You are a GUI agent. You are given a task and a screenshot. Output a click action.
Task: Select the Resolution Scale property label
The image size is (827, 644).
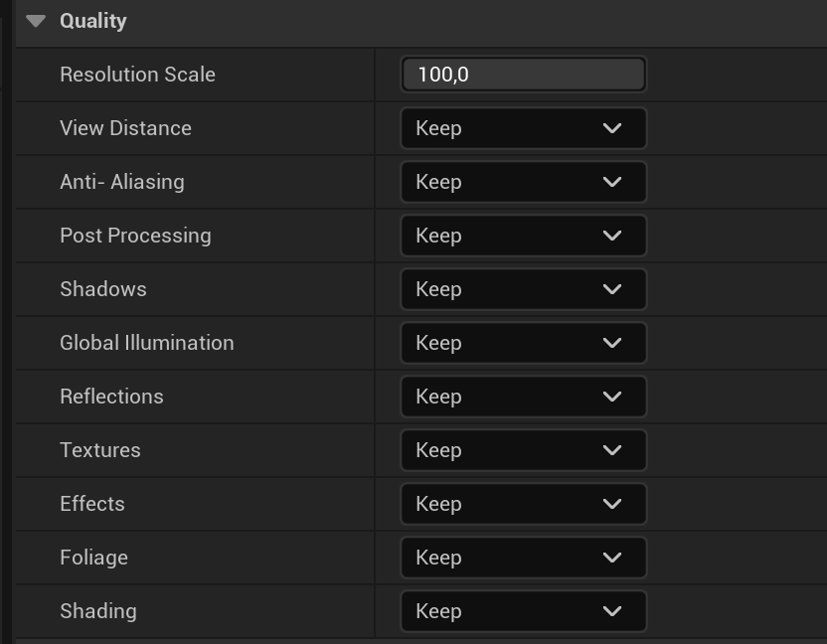[137, 75]
